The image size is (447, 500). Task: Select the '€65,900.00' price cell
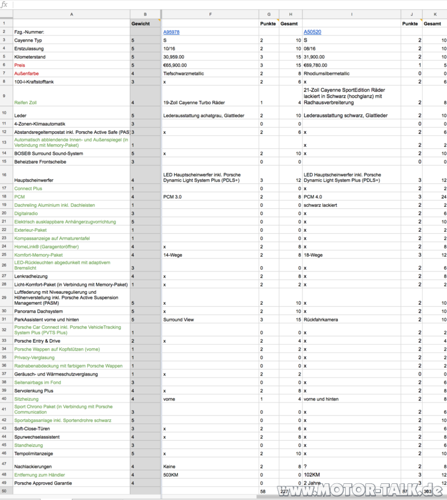[x=210, y=65]
